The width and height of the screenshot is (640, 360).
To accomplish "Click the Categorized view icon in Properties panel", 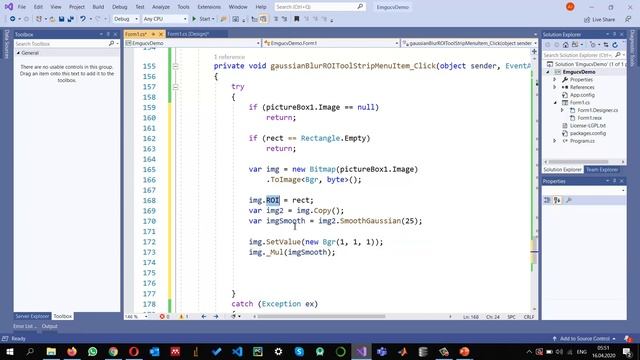I will tap(547, 200).
